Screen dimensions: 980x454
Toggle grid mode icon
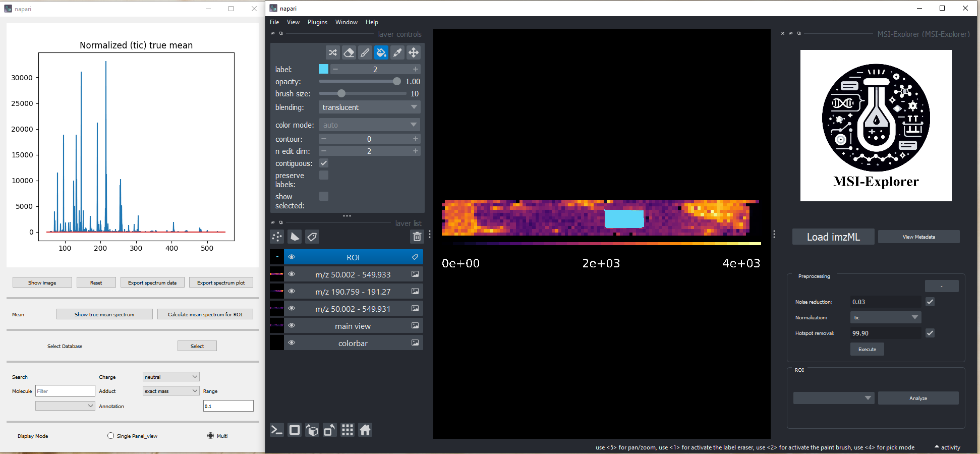tap(348, 430)
